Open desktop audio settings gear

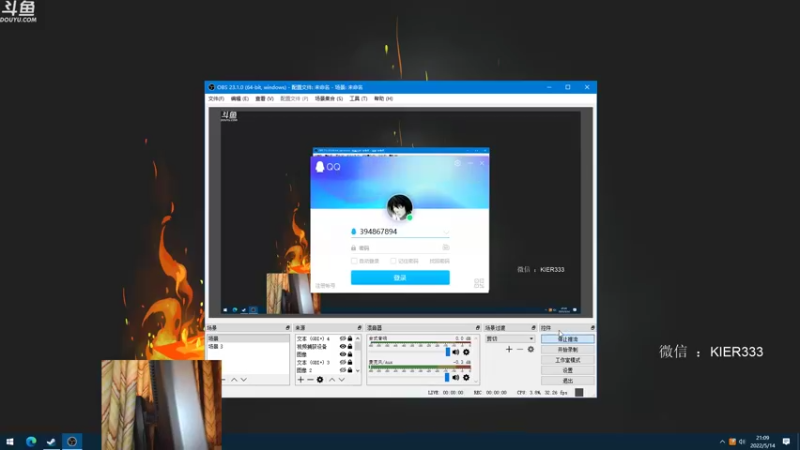pos(466,352)
